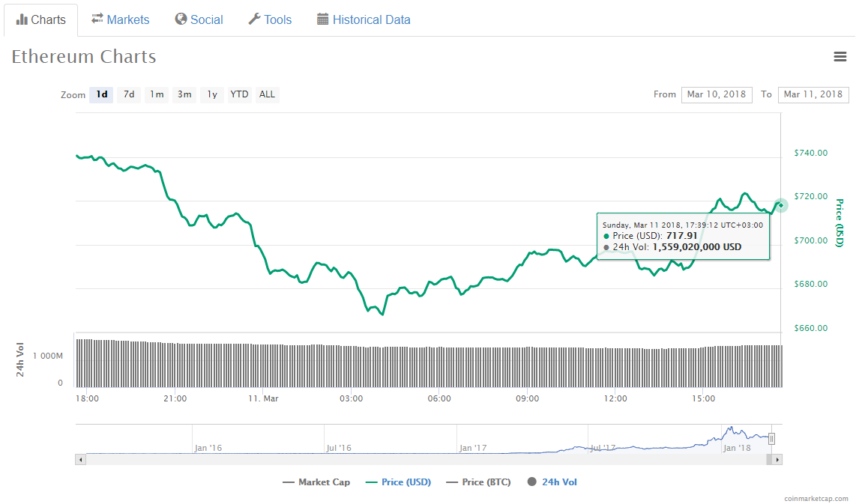Click the $660.00 price axis label

point(811,328)
